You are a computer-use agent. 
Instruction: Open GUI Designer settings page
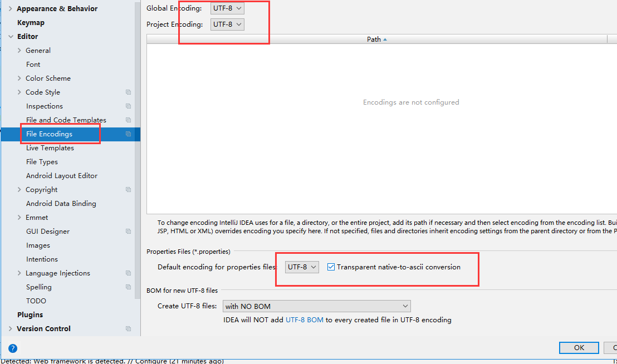click(x=48, y=232)
